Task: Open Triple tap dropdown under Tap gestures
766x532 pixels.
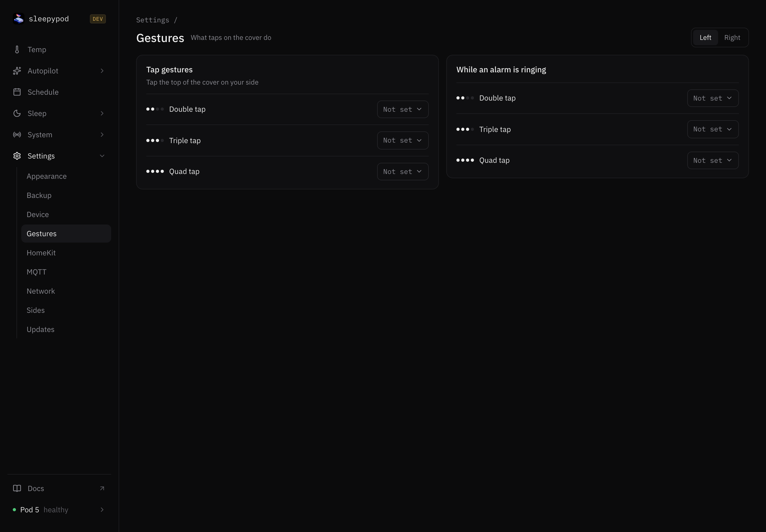Action: tap(403, 140)
